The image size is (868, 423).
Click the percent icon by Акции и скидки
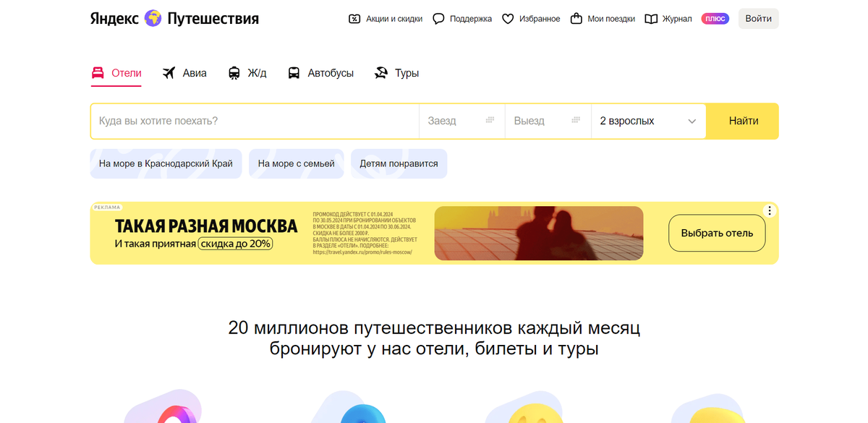(x=354, y=19)
